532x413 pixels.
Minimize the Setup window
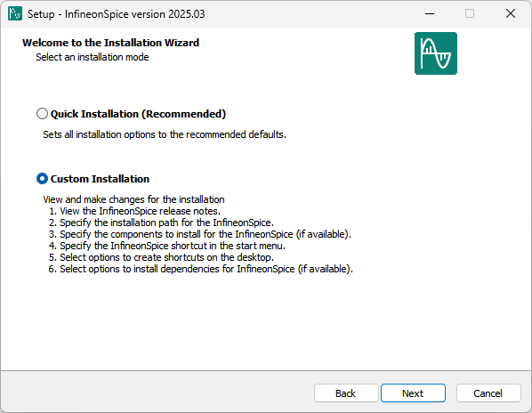click(430, 13)
